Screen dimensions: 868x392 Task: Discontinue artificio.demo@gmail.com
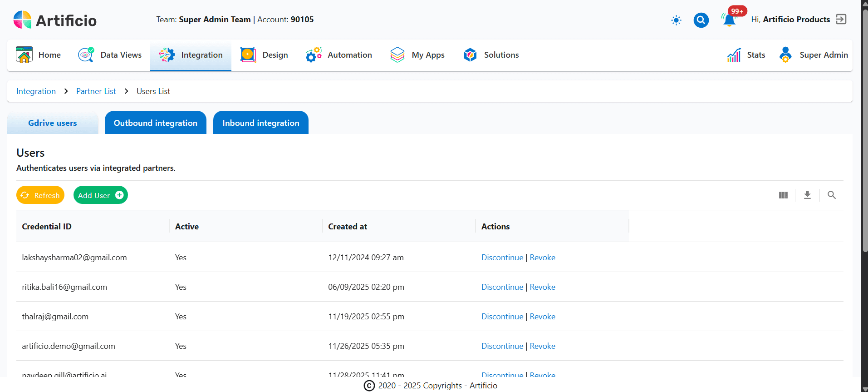point(502,346)
